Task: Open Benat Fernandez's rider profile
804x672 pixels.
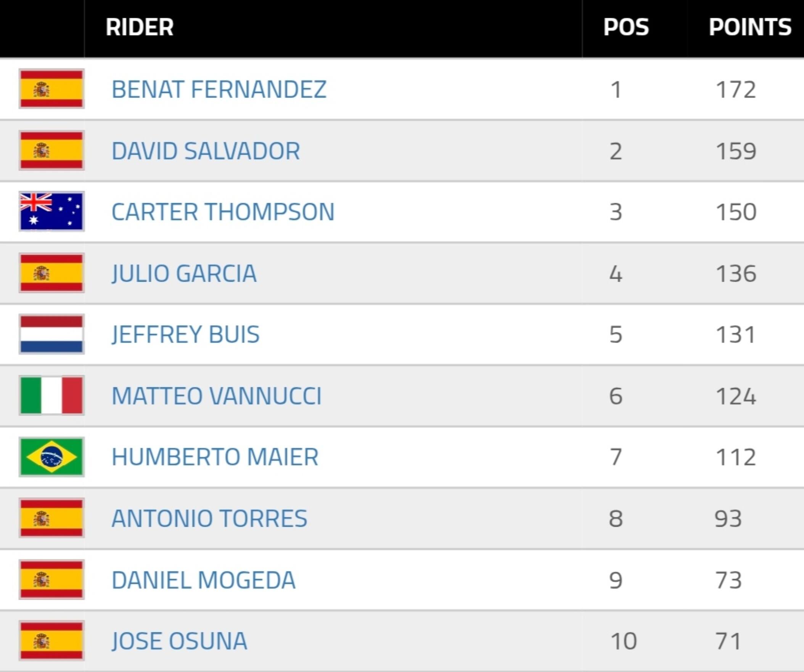Action: pyautogui.click(x=219, y=89)
